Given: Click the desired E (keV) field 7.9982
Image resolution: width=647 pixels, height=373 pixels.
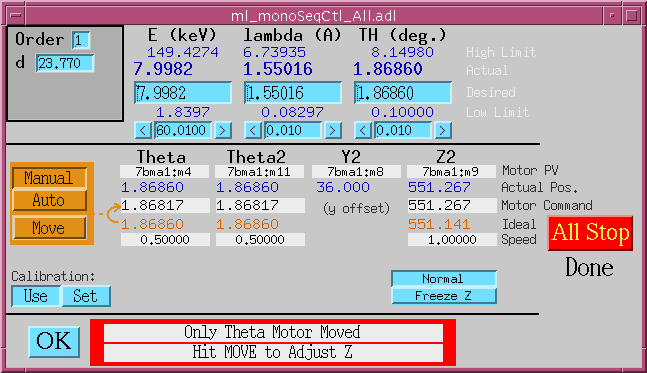Looking at the screenshot, I should coord(183,93).
